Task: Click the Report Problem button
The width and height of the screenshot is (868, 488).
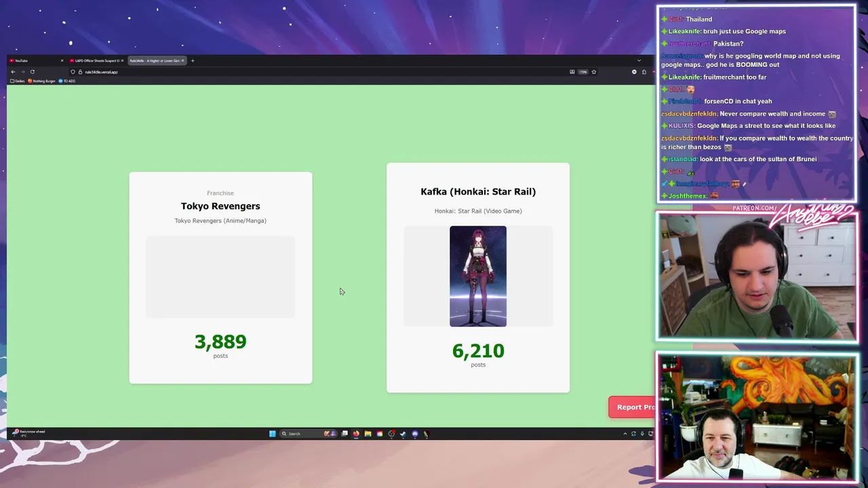Action: [x=632, y=407]
